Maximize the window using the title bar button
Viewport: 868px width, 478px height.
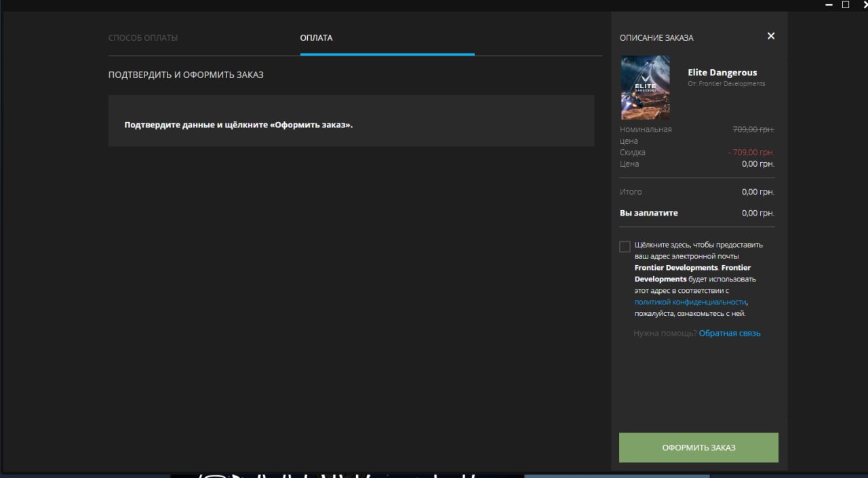click(846, 5)
